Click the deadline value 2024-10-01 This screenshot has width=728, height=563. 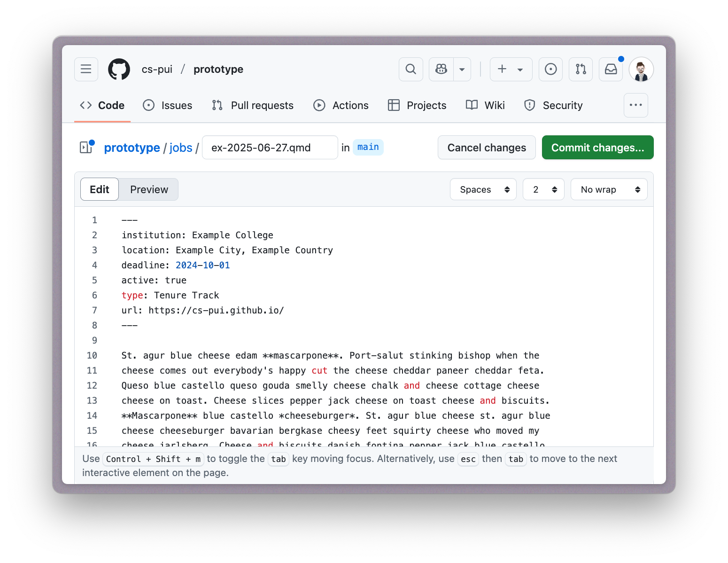(203, 265)
